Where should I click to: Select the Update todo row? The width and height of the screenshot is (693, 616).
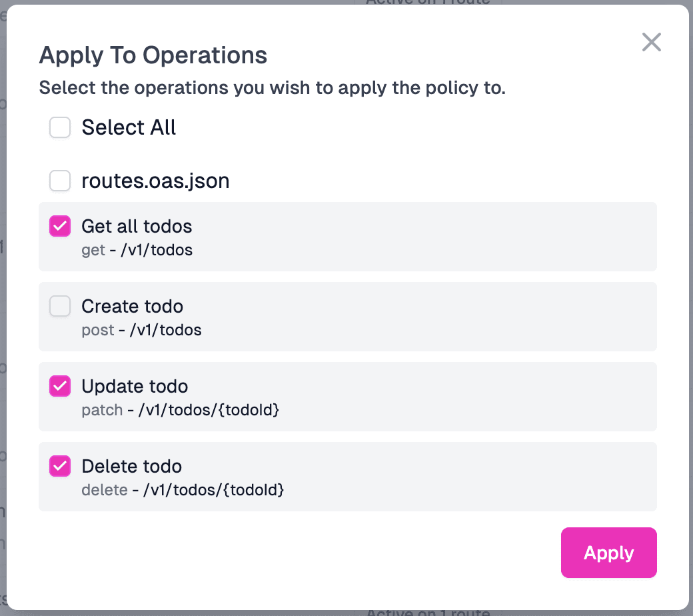[x=346, y=397]
